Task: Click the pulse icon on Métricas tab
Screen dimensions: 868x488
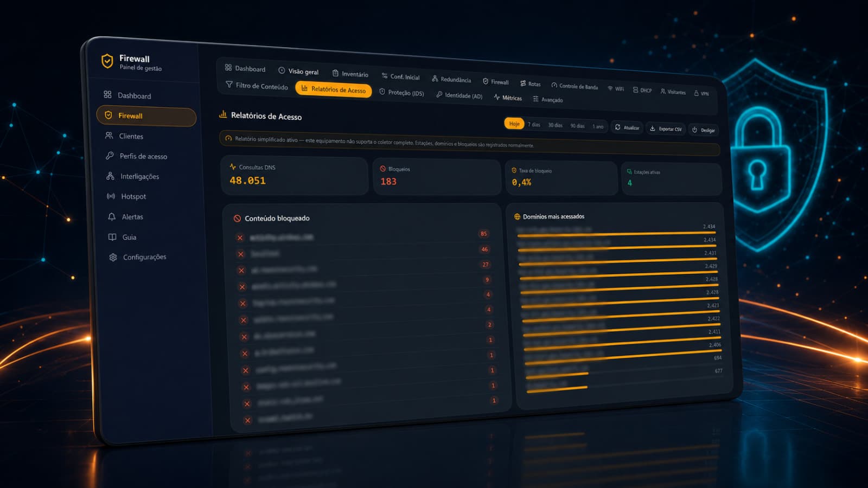Action: (496, 97)
